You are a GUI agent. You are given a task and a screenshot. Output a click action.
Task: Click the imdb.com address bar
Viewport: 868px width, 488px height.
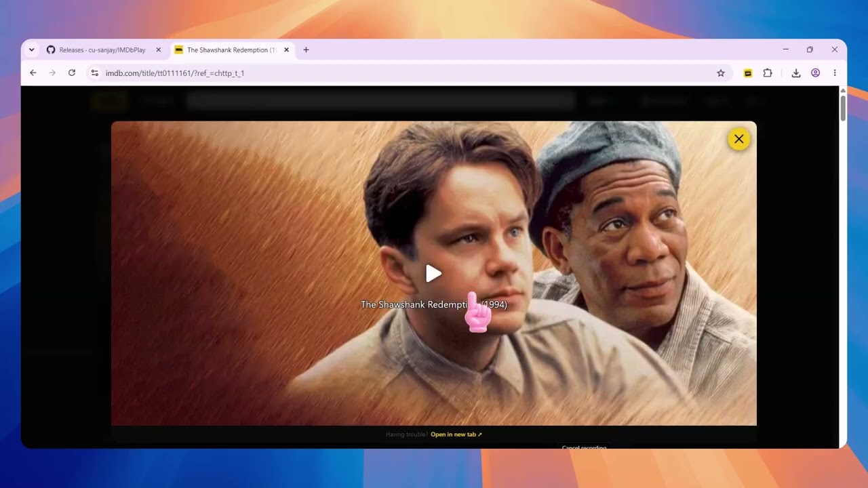[x=407, y=73]
